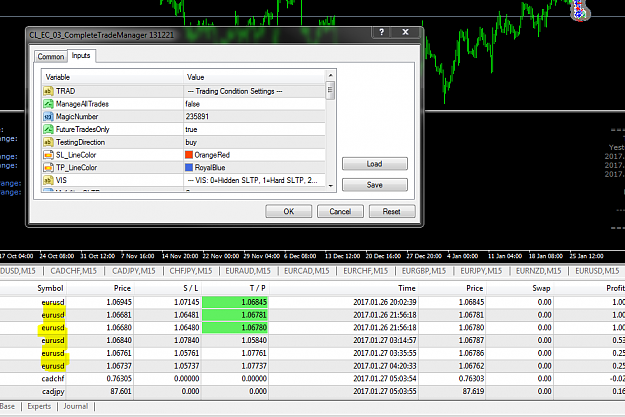
Task: Click scroll up arrow in inputs list
Action: (330, 75)
